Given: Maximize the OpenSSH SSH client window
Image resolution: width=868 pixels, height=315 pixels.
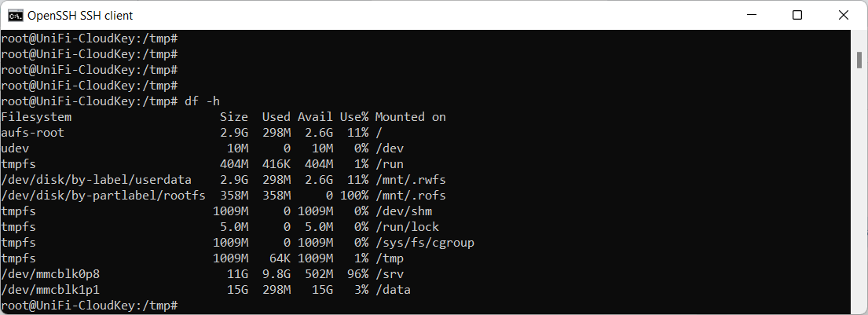Looking at the screenshot, I should click(x=797, y=15).
